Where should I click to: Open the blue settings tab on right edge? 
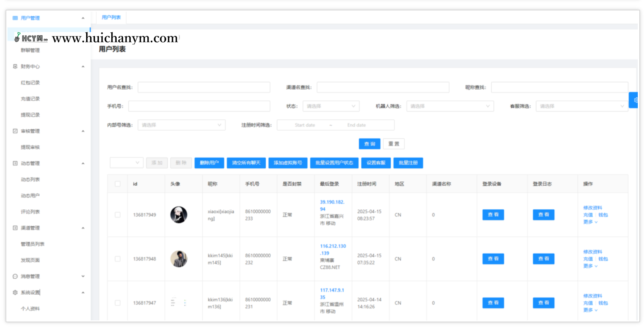click(634, 100)
